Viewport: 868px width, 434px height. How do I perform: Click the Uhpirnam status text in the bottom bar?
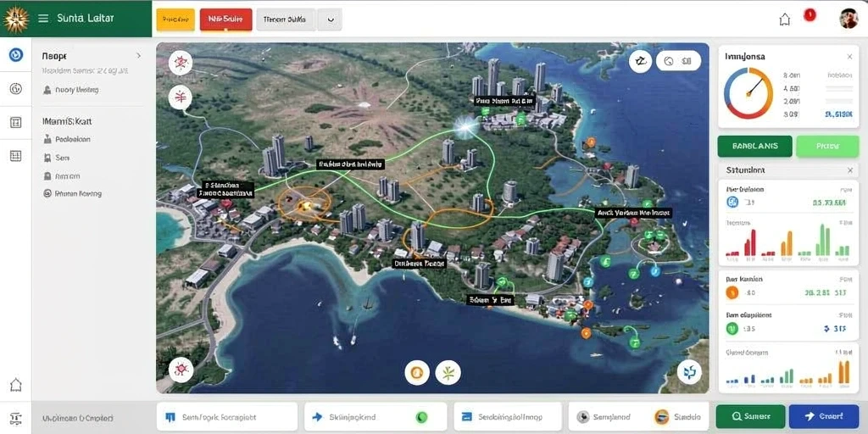point(77,418)
